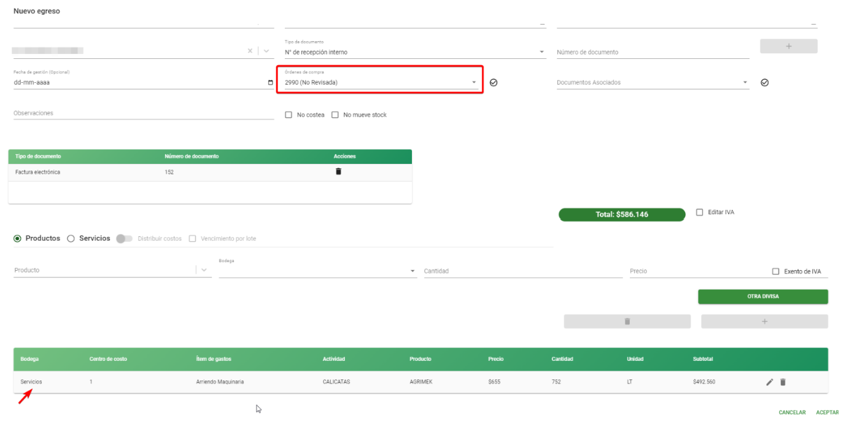Click the Tipo de documento column header
Screen dimensions: 868x437
(x=38, y=157)
